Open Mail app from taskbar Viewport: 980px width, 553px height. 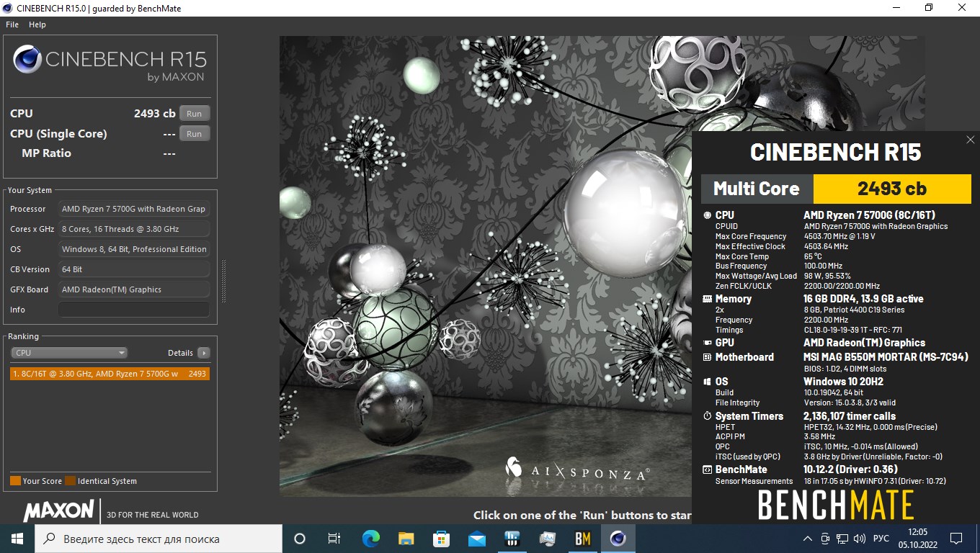[x=476, y=539]
